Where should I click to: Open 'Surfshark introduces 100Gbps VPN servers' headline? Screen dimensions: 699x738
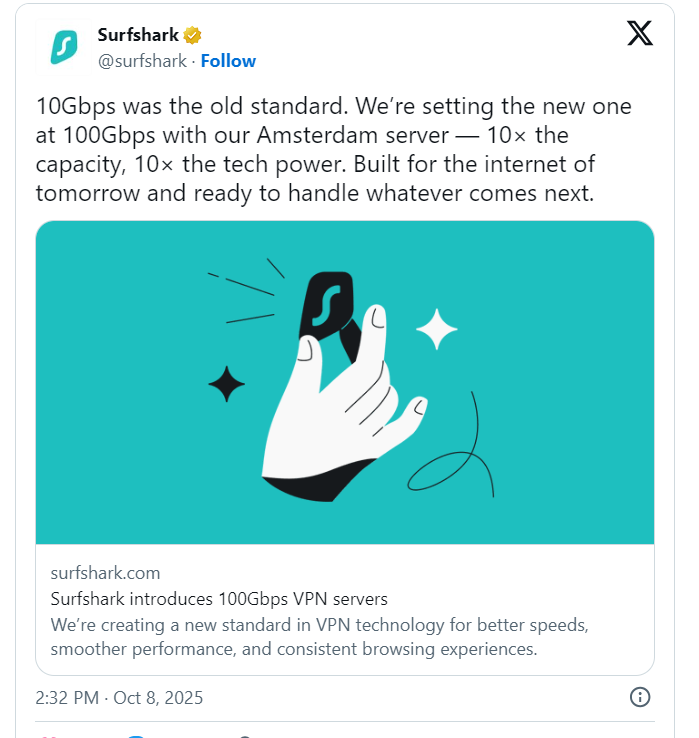click(x=218, y=599)
